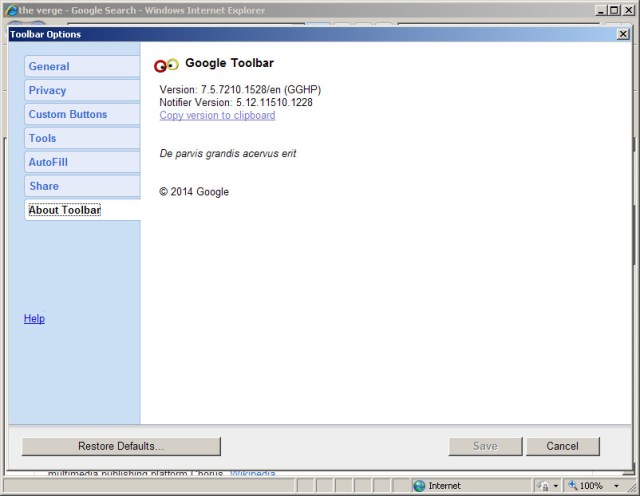
Task: Close the Toolbar Options dialog with X
Action: coord(623,34)
